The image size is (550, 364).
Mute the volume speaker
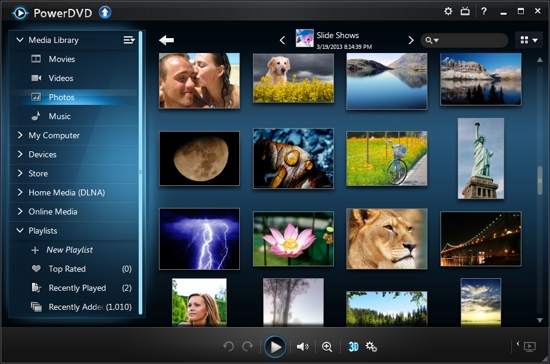point(302,347)
